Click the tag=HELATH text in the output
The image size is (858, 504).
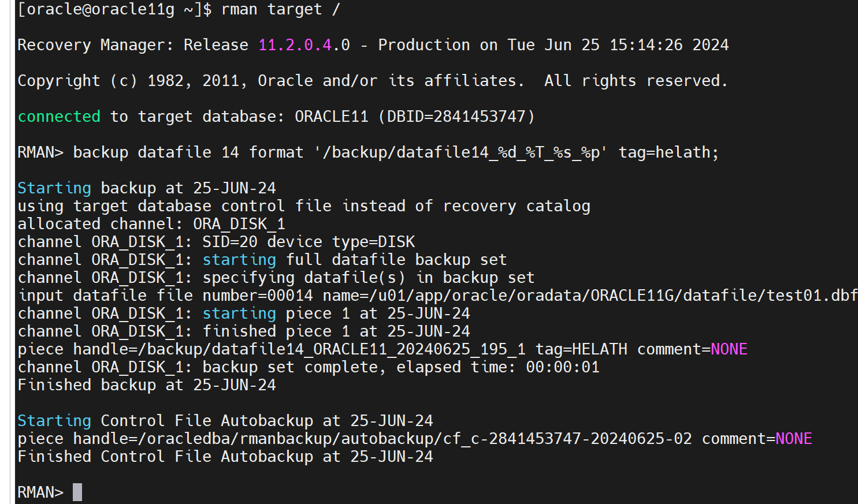pos(581,349)
